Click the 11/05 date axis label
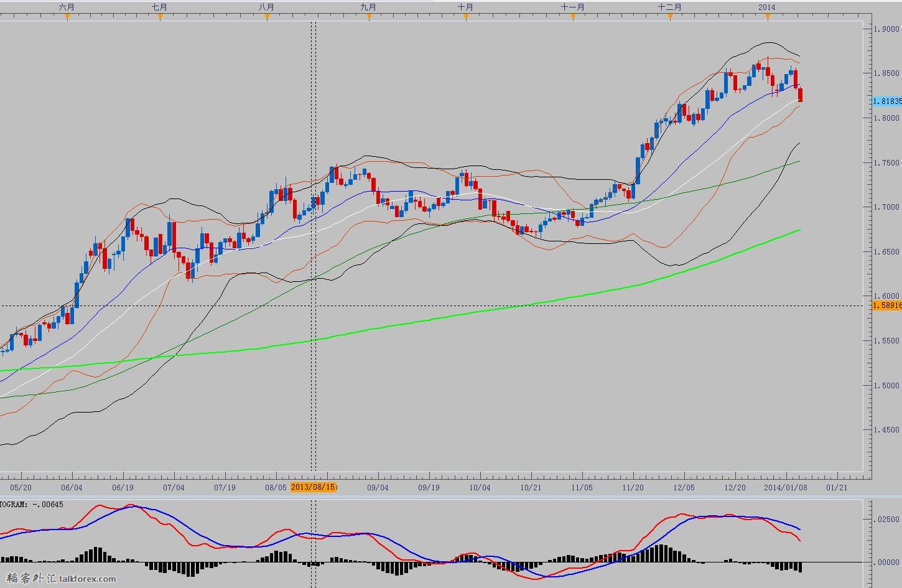Image resolution: width=902 pixels, height=588 pixels. pyautogui.click(x=582, y=488)
